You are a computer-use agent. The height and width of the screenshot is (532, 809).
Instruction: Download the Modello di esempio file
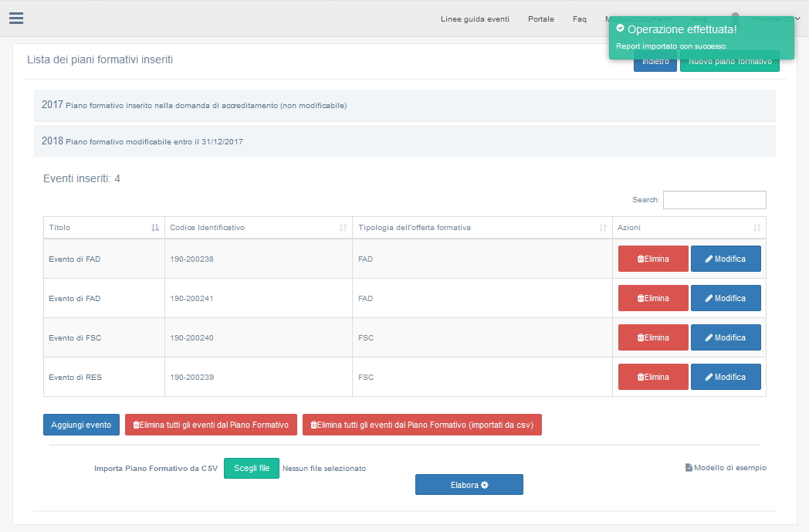pyautogui.click(x=726, y=467)
